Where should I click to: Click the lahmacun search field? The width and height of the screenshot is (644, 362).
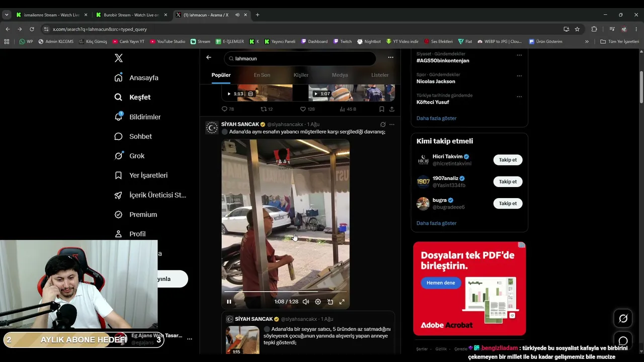pos(300,58)
